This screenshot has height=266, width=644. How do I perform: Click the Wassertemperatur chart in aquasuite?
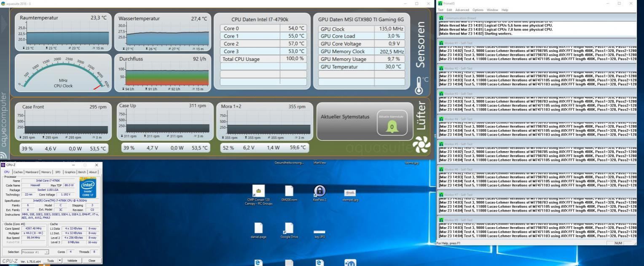click(x=163, y=32)
